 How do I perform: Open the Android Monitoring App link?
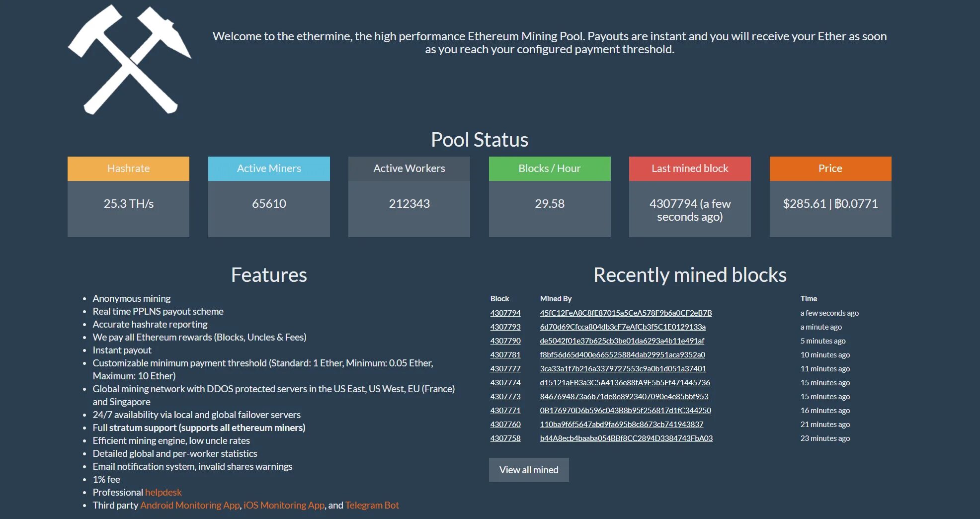pos(190,505)
